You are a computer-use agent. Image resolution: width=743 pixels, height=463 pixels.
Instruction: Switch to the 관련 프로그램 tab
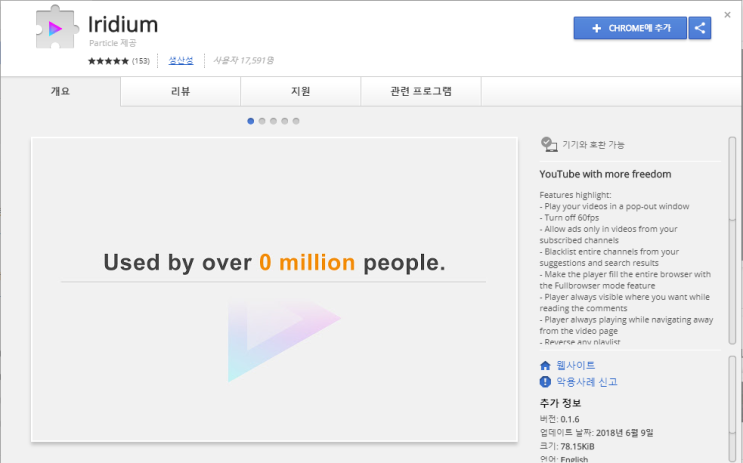(x=421, y=91)
